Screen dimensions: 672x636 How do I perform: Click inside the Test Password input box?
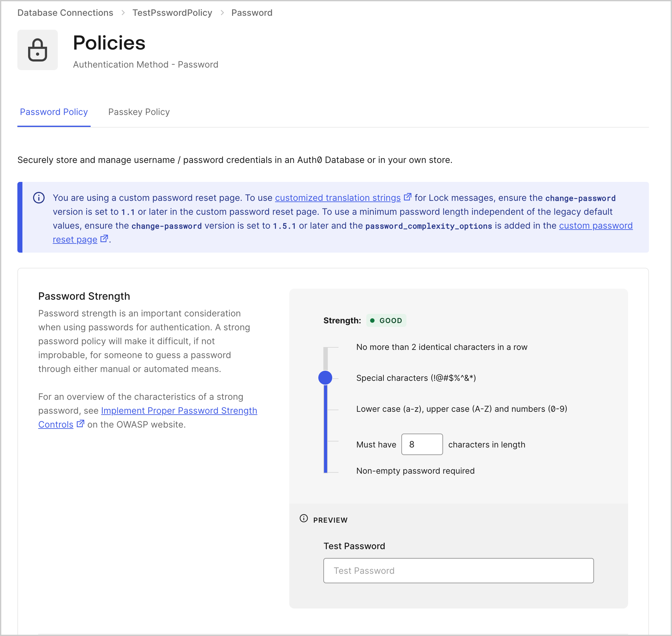click(x=459, y=570)
